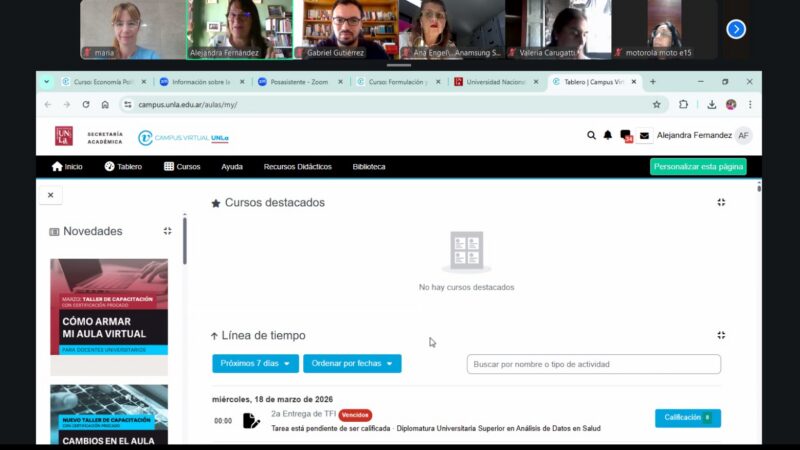Open chat messages with red badge
The image size is (800, 450).
click(x=626, y=136)
